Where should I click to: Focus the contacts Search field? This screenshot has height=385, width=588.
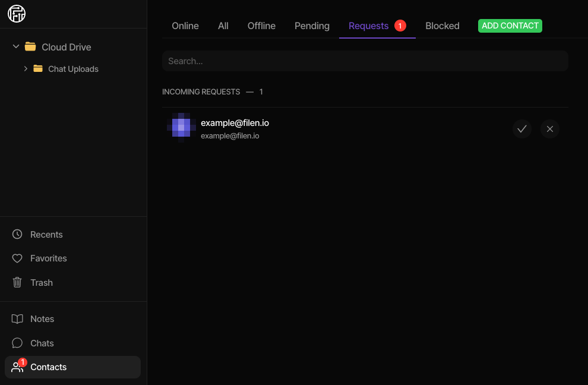[365, 61]
